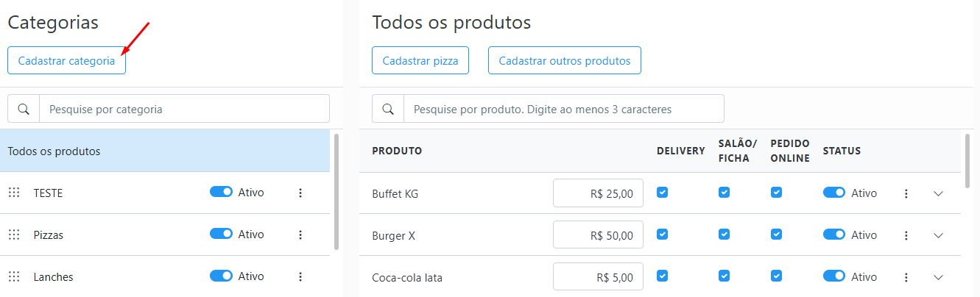Screen dimensions: 980x297
Task: Click the drag handle icon beside TESTE
Action: tap(13, 193)
